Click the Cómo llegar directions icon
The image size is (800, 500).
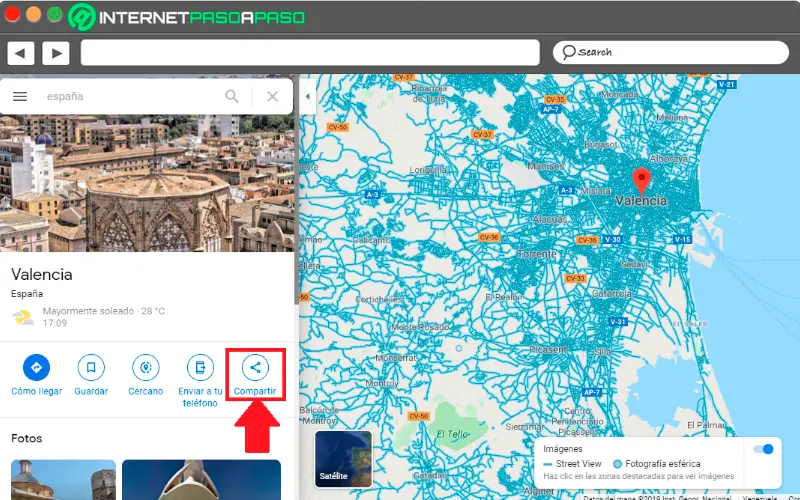[x=36, y=367]
